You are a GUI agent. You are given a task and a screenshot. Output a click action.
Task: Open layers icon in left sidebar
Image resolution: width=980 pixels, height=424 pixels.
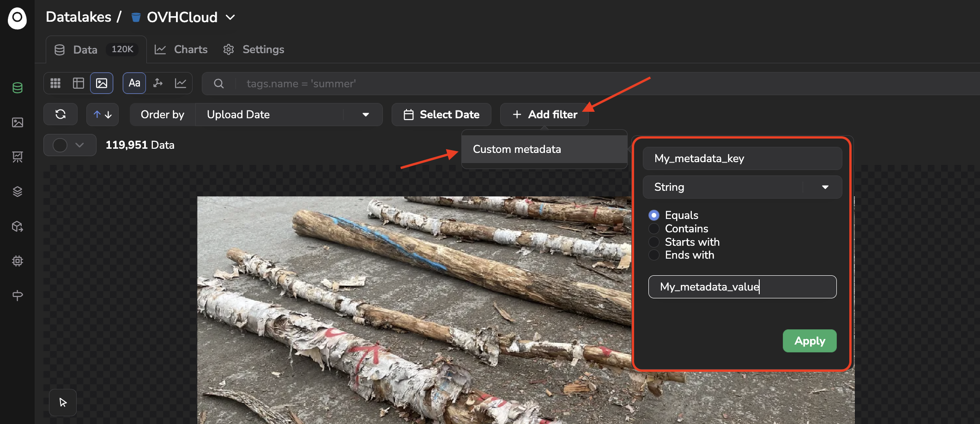pyautogui.click(x=18, y=192)
